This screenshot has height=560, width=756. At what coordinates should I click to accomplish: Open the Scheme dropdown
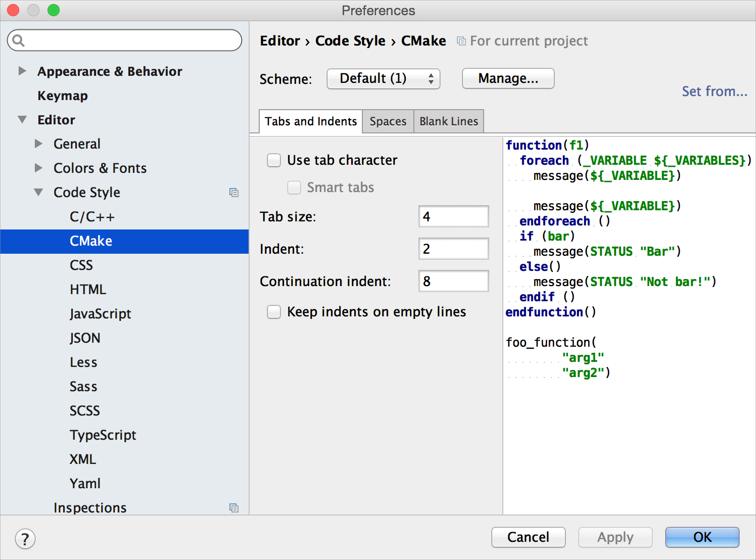[x=383, y=79]
